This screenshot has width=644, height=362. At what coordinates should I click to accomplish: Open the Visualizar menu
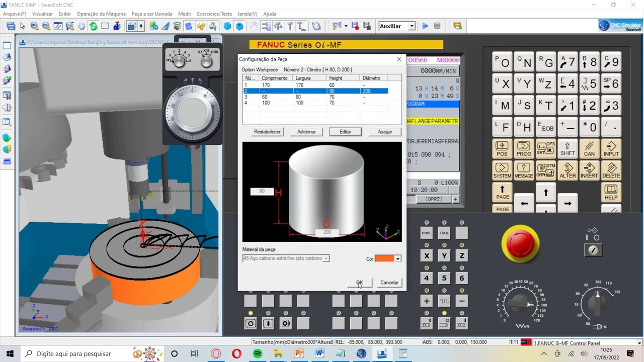pyautogui.click(x=42, y=14)
